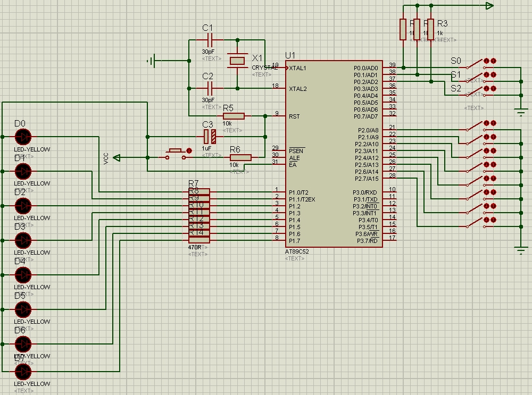The image size is (532, 395).
Task: Select the R6 10k resistor
Action: tap(240, 157)
